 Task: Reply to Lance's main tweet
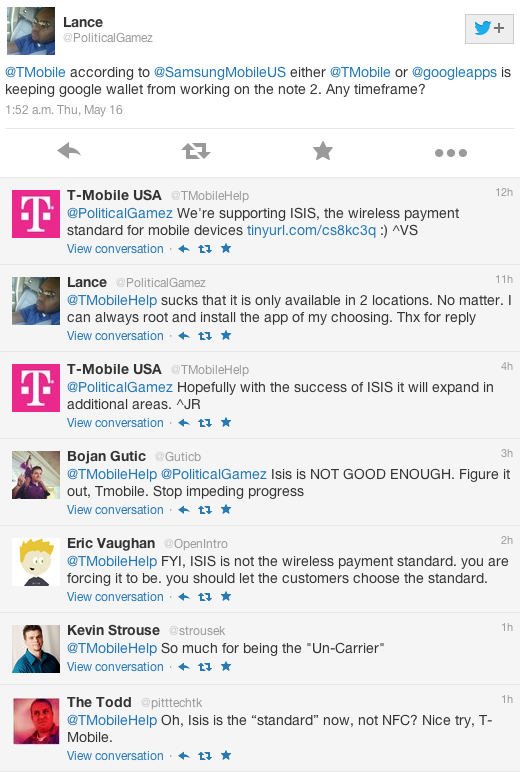[x=69, y=151]
